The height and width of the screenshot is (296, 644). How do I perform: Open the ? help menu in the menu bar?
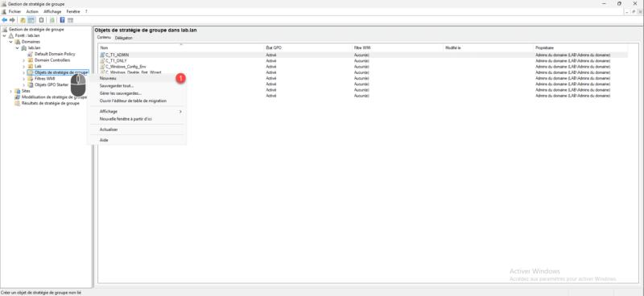click(x=86, y=11)
